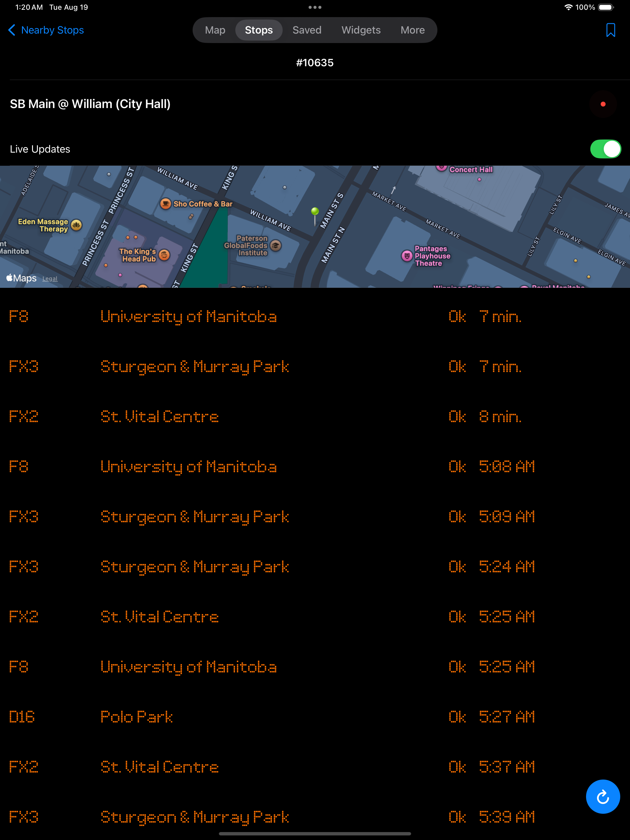This screenshot has width=630, height=840.
Task: Select D16 Polo Park 5:27 AM row
Action: (x=315, y=717)
